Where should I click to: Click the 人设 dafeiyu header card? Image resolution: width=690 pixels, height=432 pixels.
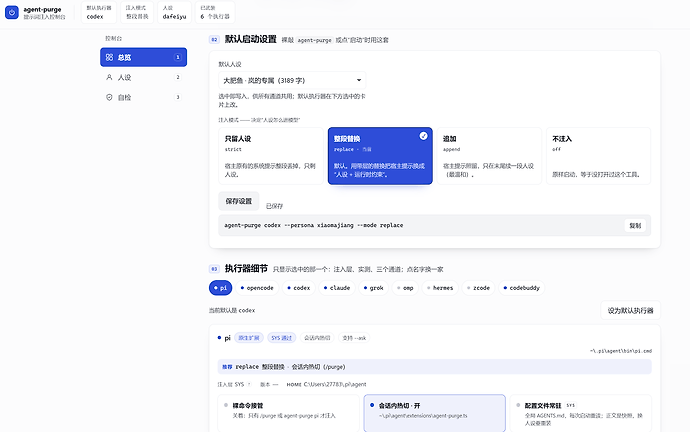pos(174,12)
